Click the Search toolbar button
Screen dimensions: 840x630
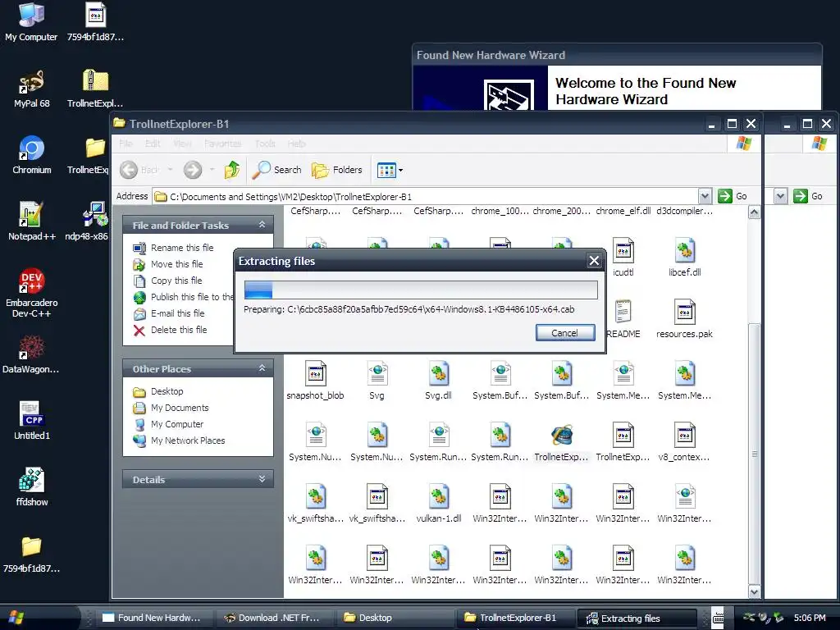pyautogui.click(x=277, y=170)
